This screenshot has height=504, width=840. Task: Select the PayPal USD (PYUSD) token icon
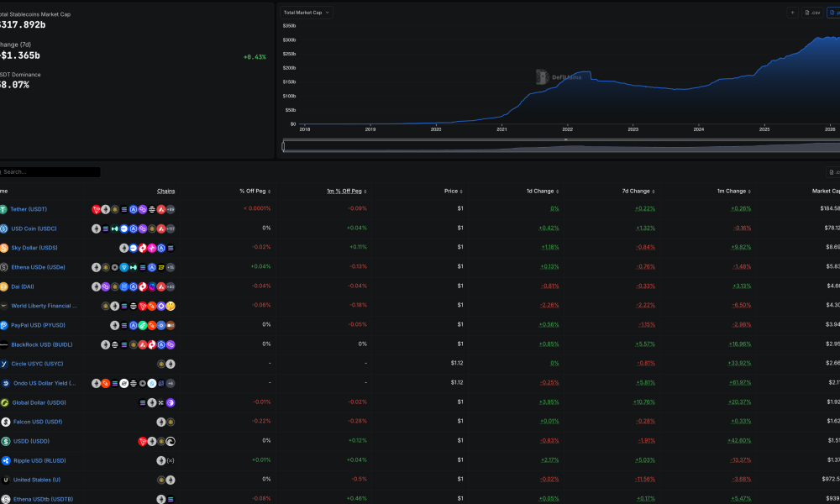pyautogui.click(x=3, y=325)
